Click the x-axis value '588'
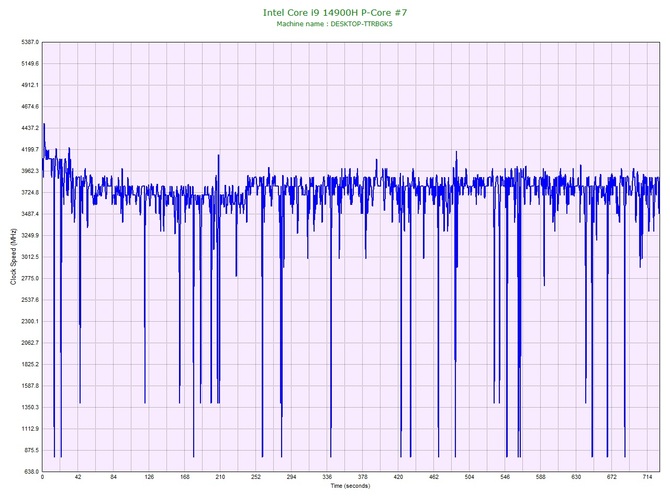 point(541,477)
